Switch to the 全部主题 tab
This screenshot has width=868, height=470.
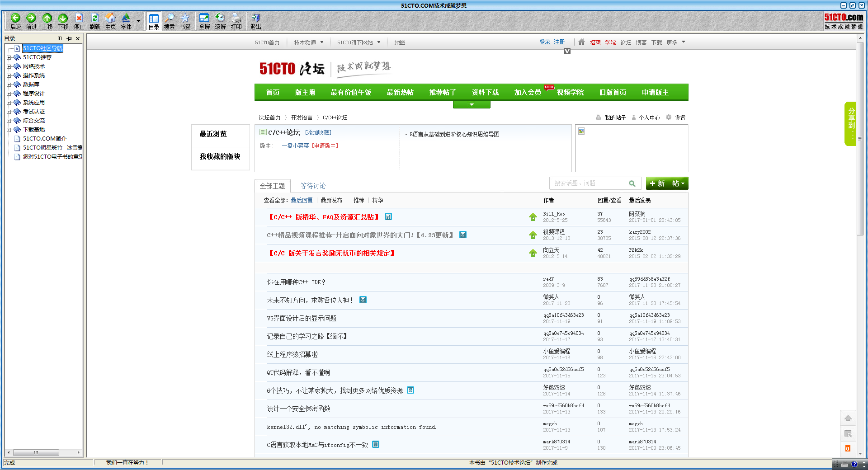pyautogui.click(x=272, y=186)
